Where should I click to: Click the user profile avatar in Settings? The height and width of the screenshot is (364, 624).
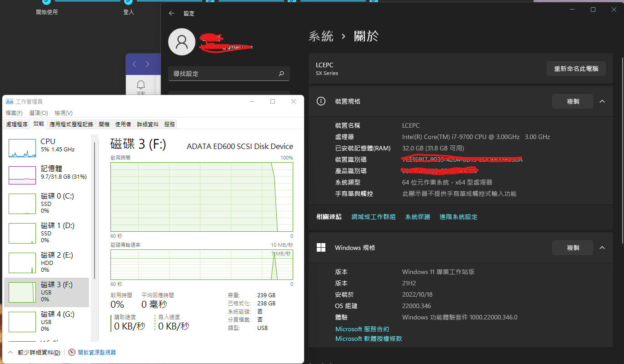[182, 42]
